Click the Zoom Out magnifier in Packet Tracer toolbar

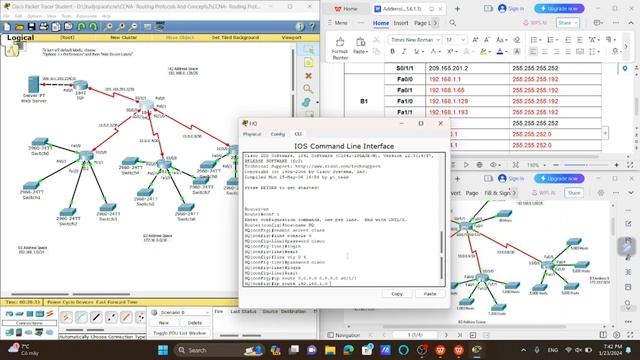[133, 27]
